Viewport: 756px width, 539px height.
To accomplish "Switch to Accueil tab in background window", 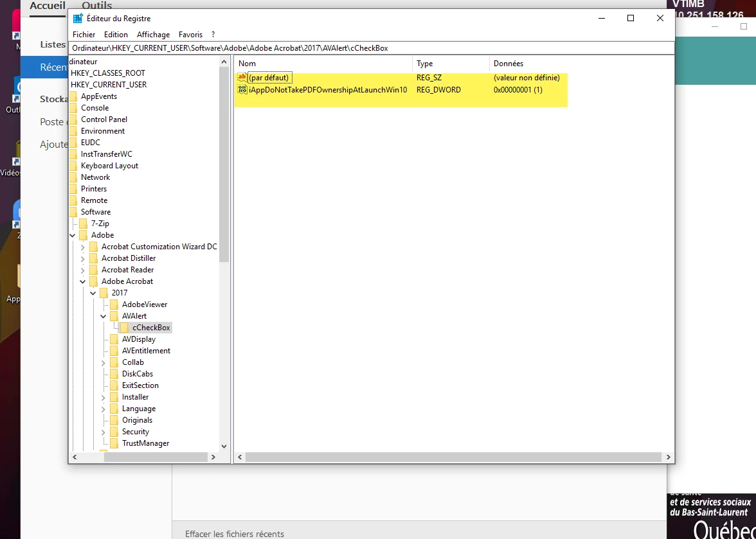I will [x=48, y=5].
